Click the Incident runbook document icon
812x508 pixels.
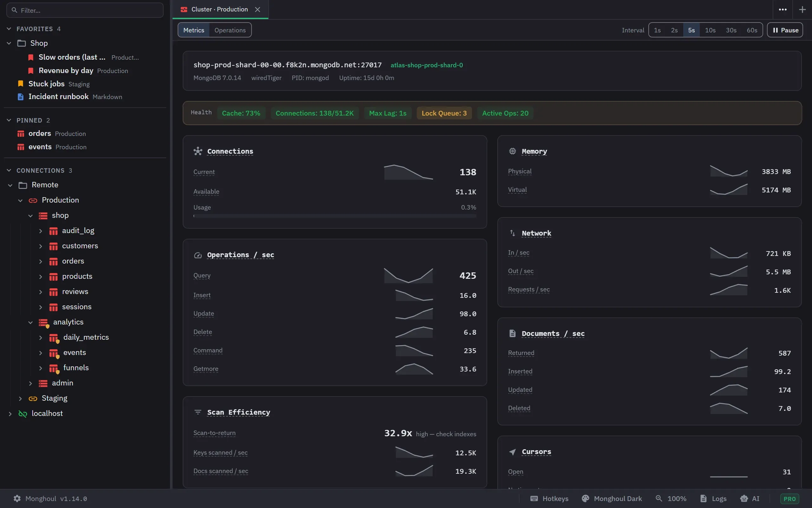(21, 97)
